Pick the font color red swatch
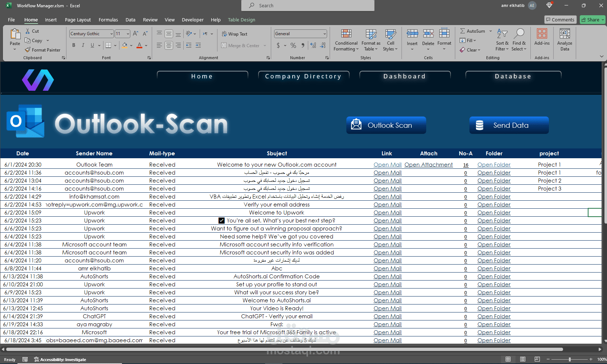Image resolution: width=607 pixels, height=364 pixels. (139, 45)
